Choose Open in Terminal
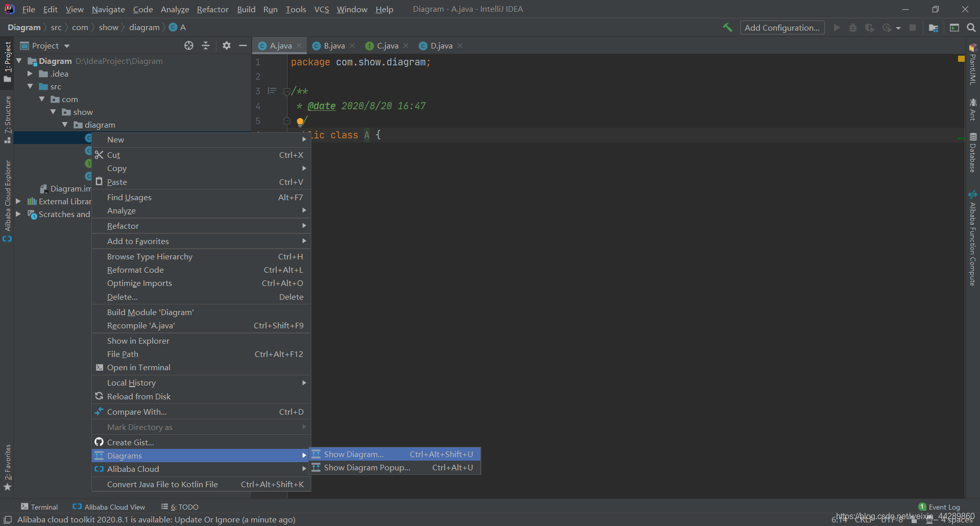Viewport: 980px width, 526px height. 201,367
